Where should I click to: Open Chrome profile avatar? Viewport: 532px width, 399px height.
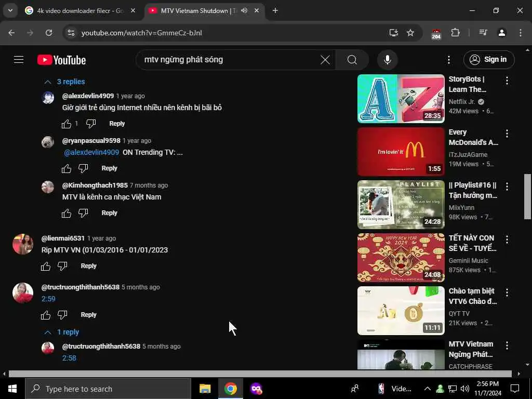[x=502, y=33]
